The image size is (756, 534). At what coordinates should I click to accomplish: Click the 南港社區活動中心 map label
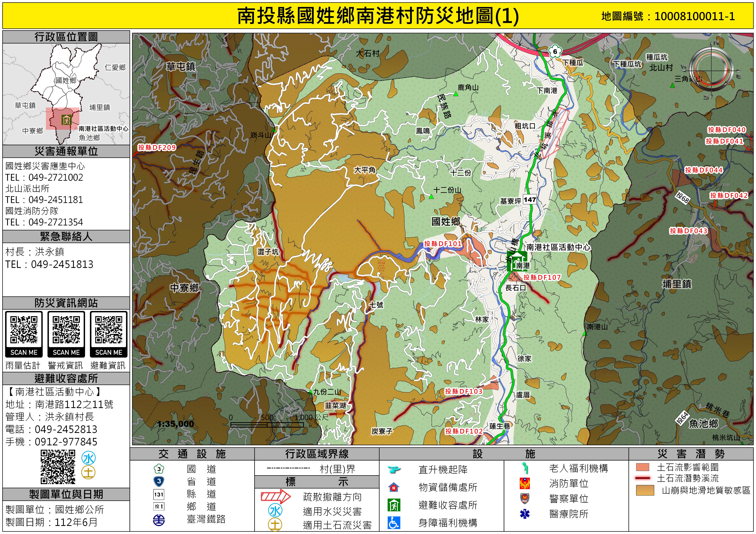(558, 247)
